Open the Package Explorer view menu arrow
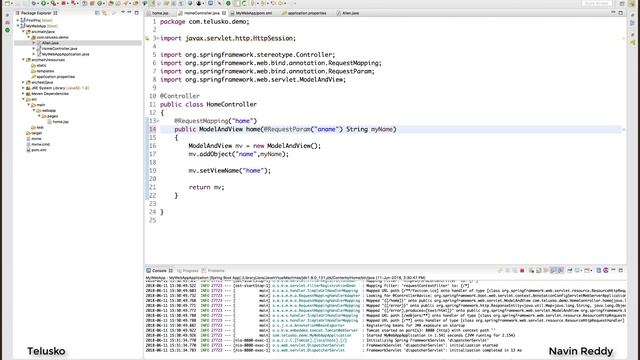The height and width of the screenshot is (360, 640). [122, 13]
